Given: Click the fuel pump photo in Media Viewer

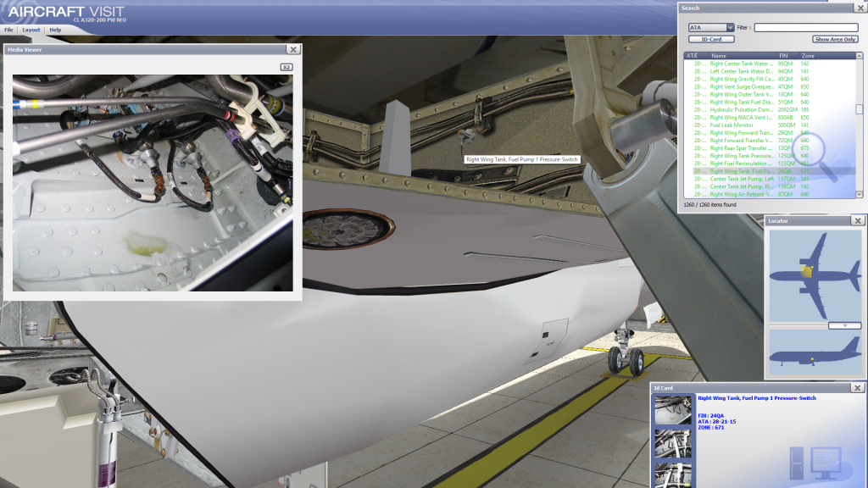Looking at the screenshot, I should pyautogui.click(x=153, y=183).
